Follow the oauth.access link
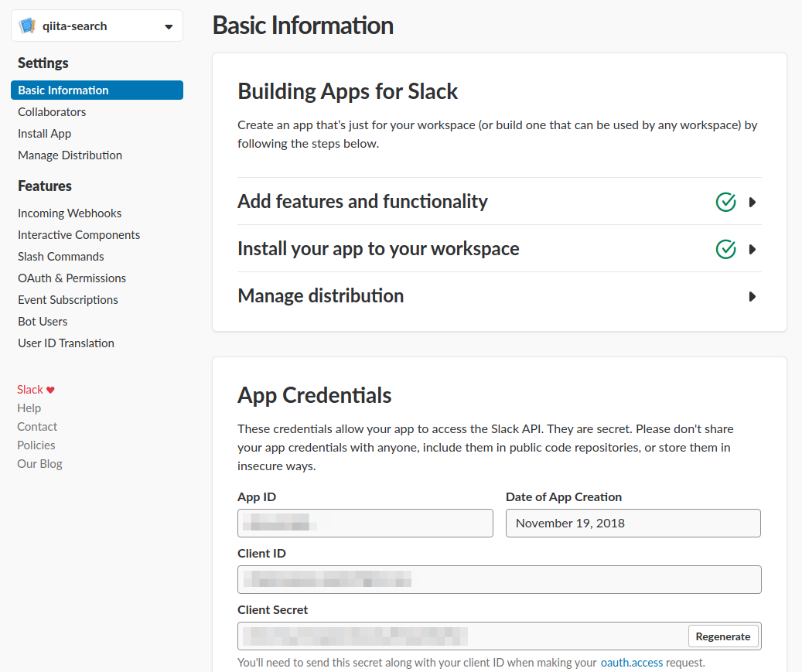The image size is (802, 672). pos(632,663)
